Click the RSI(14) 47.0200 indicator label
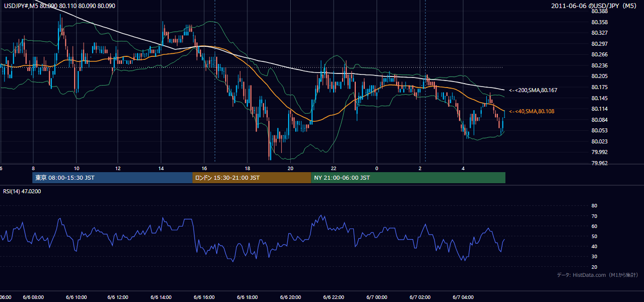The height and width of the screenshot is (302, 644). pyautogui.click(x=22, y=191)
